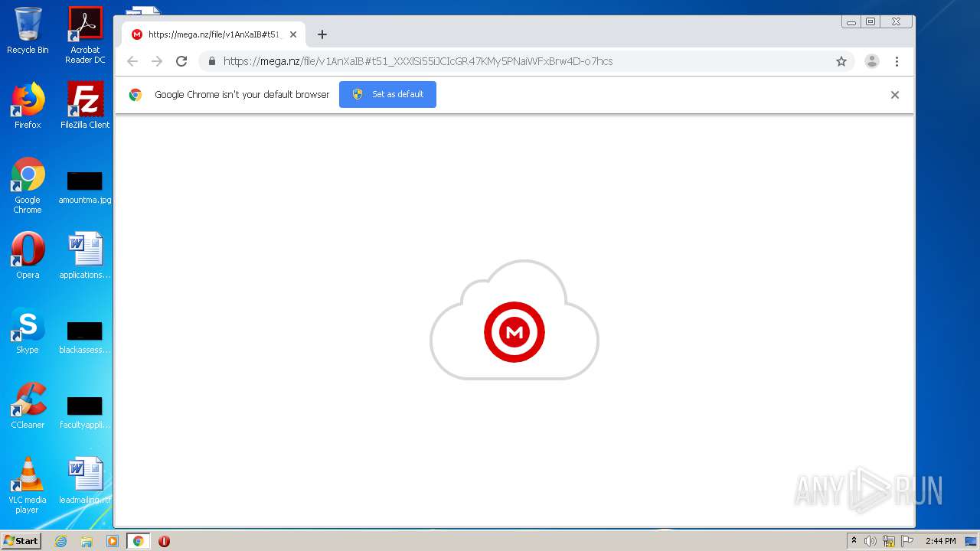Launch CCleaner desktop shortcut
980x551 pixels.
[x=28, y=406]
